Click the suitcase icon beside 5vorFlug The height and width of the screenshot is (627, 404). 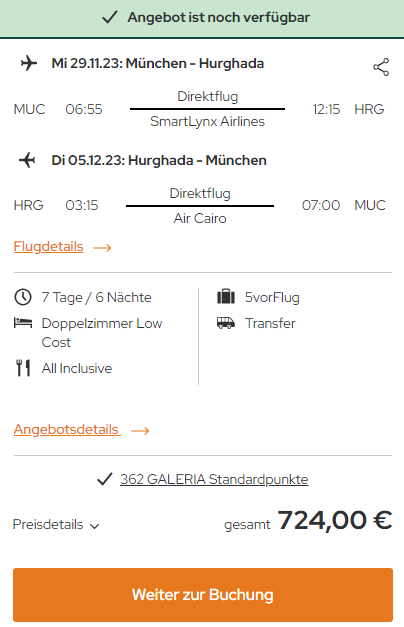(x=226, y=297)
